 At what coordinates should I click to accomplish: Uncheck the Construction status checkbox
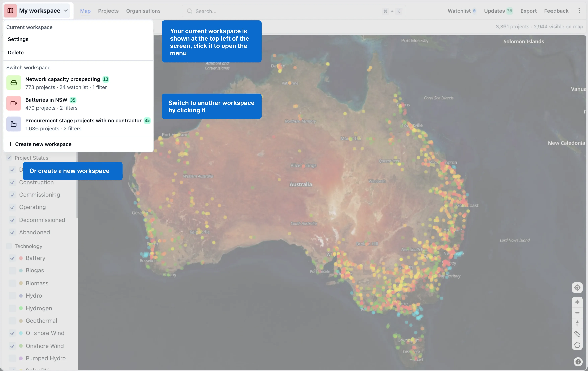(x=12, y=182)
